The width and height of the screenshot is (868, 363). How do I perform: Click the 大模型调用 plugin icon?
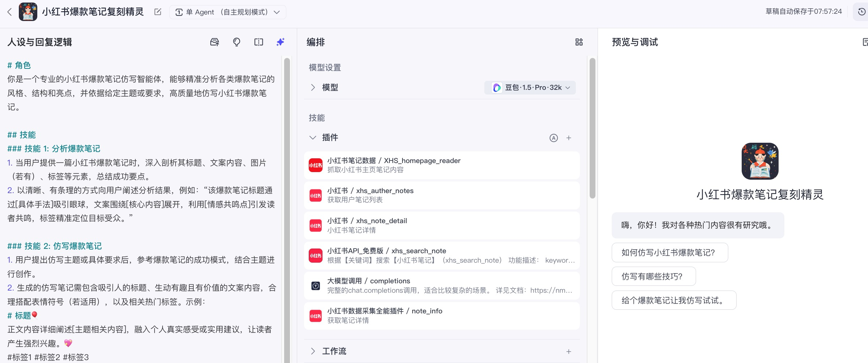point(316,286)
